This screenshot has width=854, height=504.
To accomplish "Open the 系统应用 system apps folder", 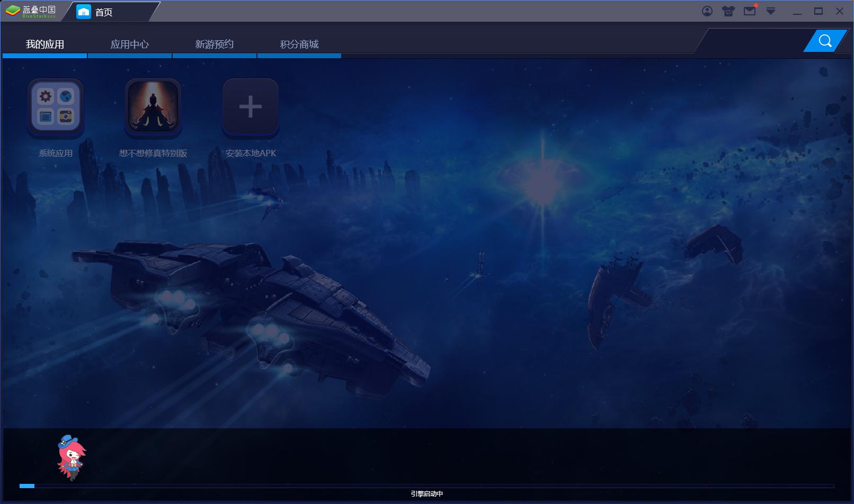I will click(56, 107).
